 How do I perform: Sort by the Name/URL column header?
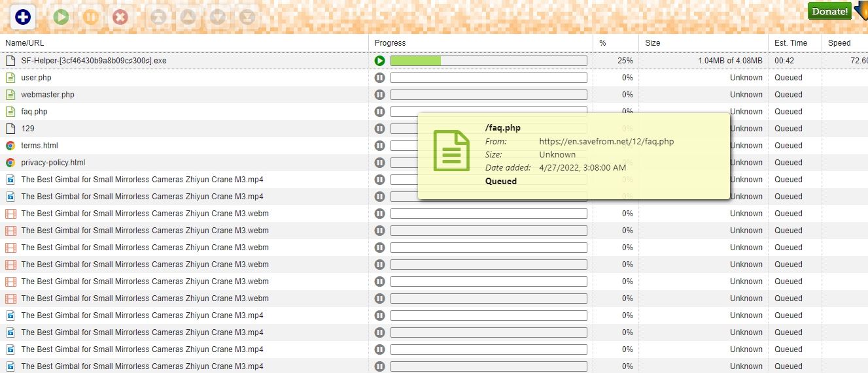[x=184, y=43]
